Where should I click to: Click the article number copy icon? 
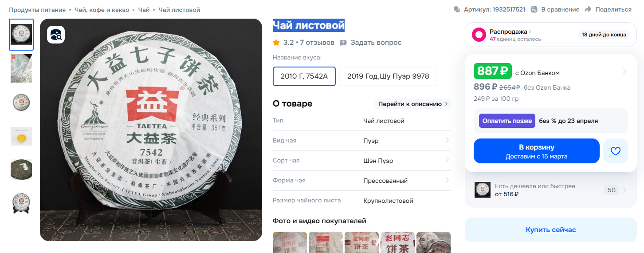tap(457, 9)
